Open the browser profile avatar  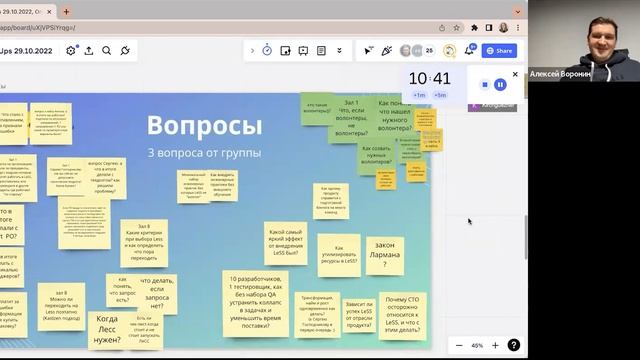[x=503, y=28]
